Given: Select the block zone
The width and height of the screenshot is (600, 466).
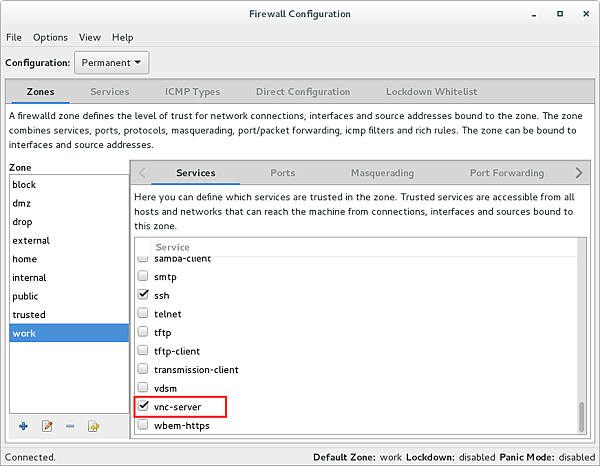Looking at the screenshot, I should pyautogui.click(x=69, y=184).
